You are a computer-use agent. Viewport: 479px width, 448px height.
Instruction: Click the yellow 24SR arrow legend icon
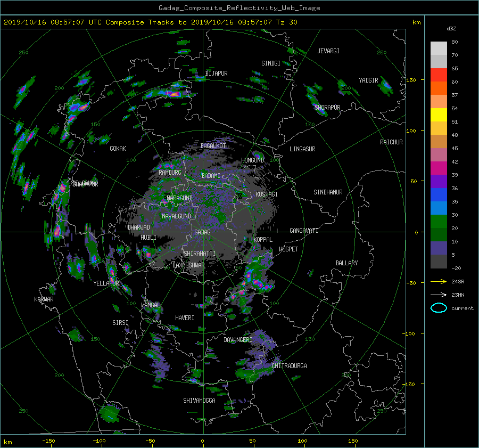[x=439, y=281]
